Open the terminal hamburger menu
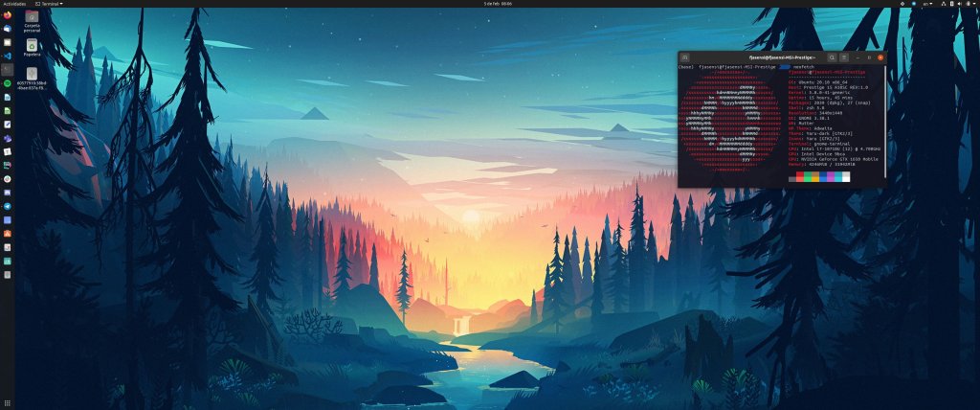The image size is (980, 410). (x=844, y=57)
